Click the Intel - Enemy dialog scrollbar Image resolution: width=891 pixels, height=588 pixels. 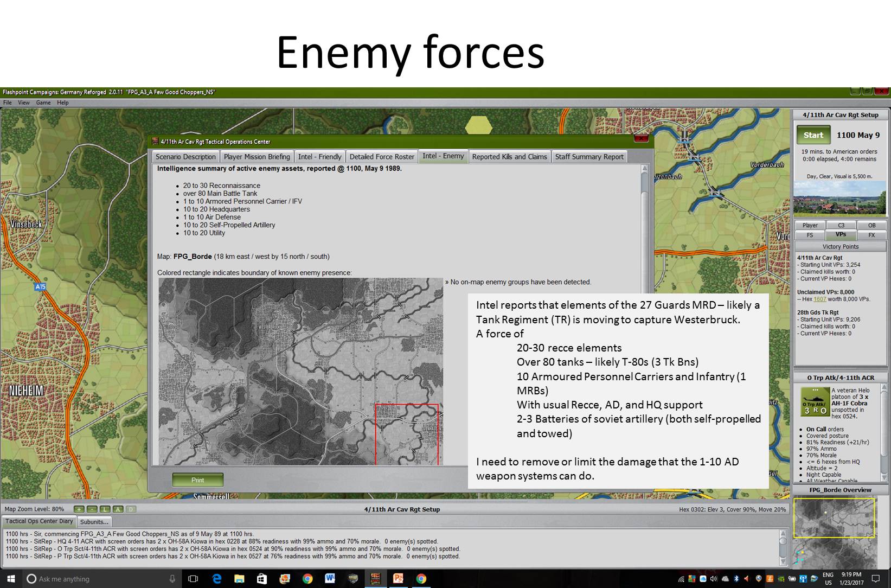645,315
